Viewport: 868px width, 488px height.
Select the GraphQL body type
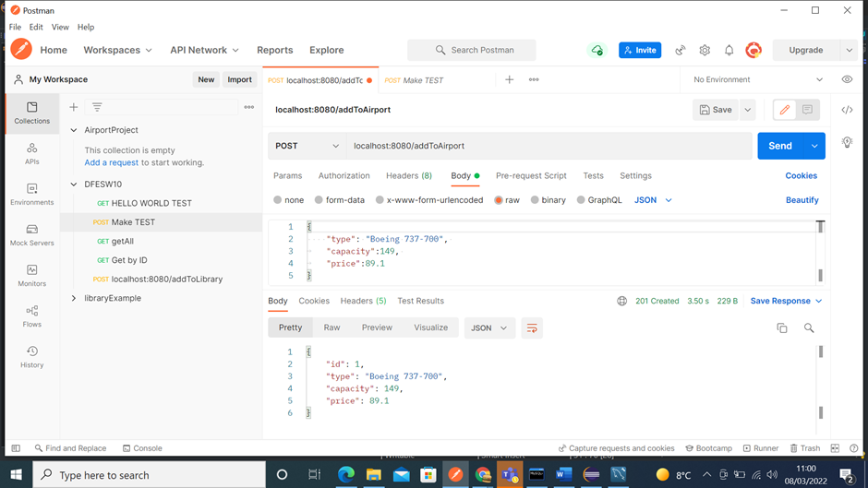coord(581,200)
